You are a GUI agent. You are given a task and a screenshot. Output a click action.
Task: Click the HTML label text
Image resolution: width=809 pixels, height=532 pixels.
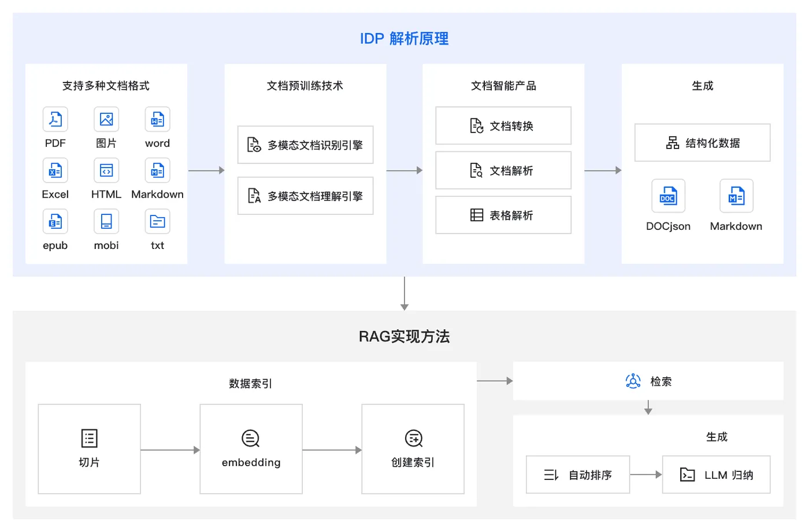click(106, 195)
